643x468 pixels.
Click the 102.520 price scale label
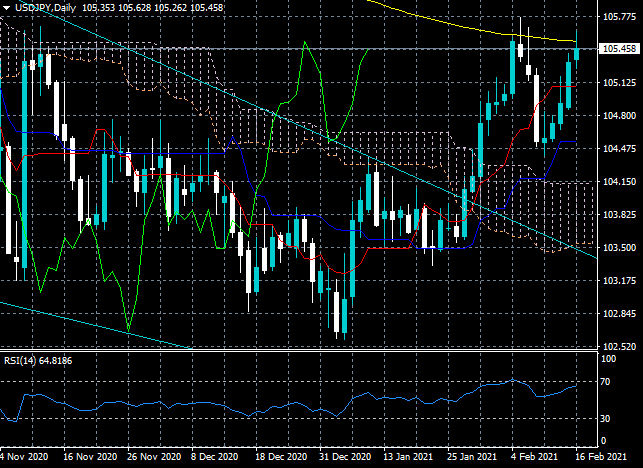[x=619, y=347]
